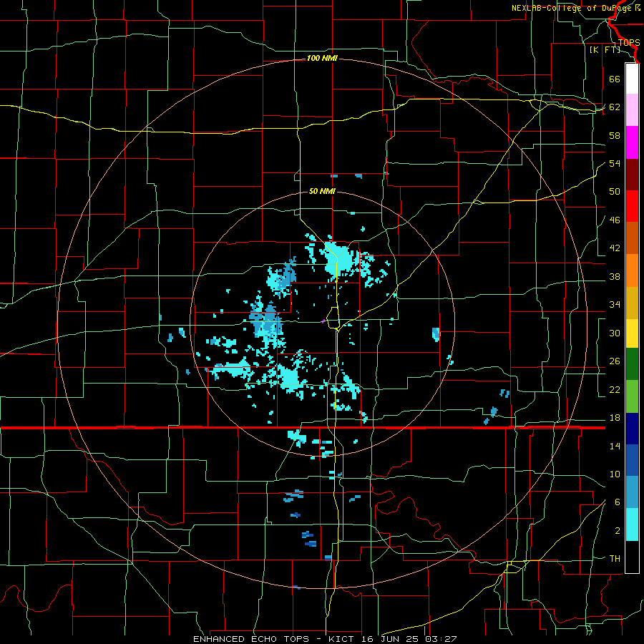Click the '38' legend value
The image size is (644, 644).
tap(615, 276)
